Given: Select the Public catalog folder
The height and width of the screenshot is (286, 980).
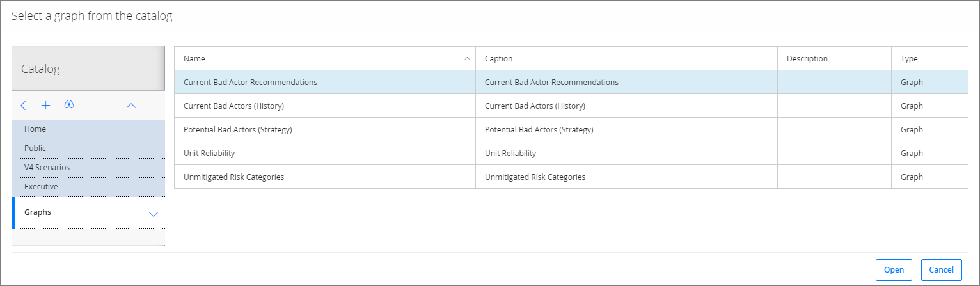Looking at the screenshot, I should pyautogui.click(x=88, y=148).
